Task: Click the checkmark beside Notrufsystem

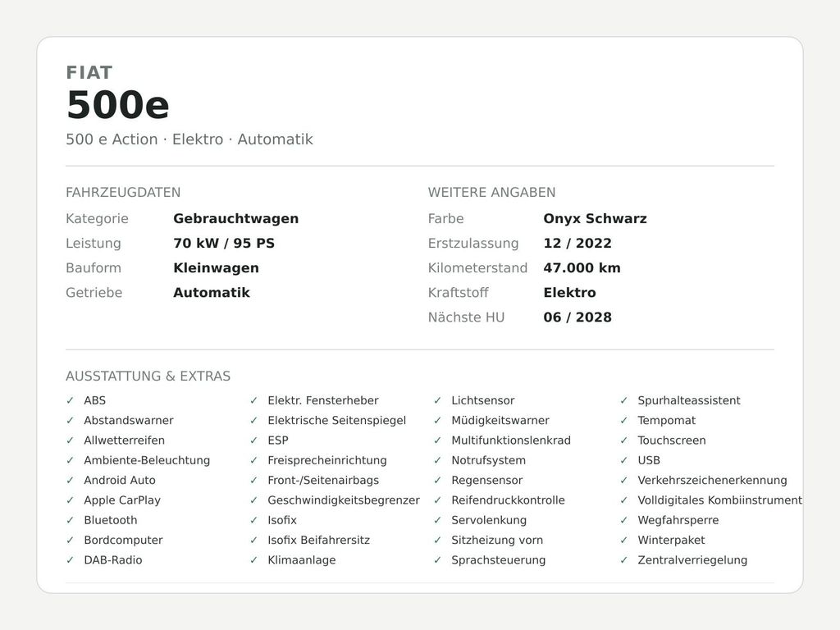Action: (x=438, y=460)
